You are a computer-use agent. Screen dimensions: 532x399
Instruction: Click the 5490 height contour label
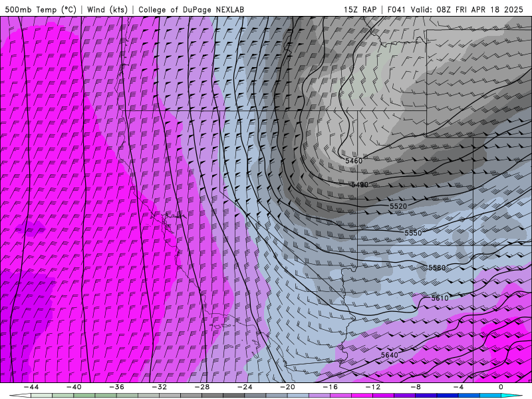click(x=360, y=185)
